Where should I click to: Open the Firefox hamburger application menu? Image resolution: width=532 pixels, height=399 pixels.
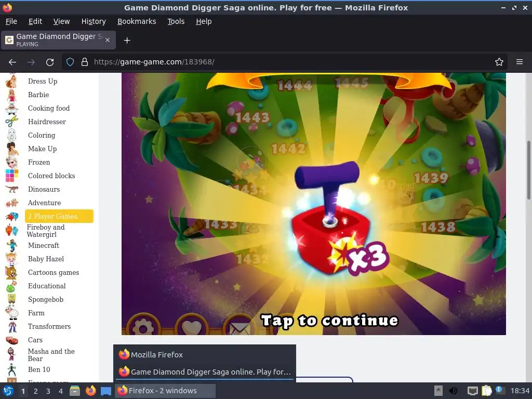[520, 62]
